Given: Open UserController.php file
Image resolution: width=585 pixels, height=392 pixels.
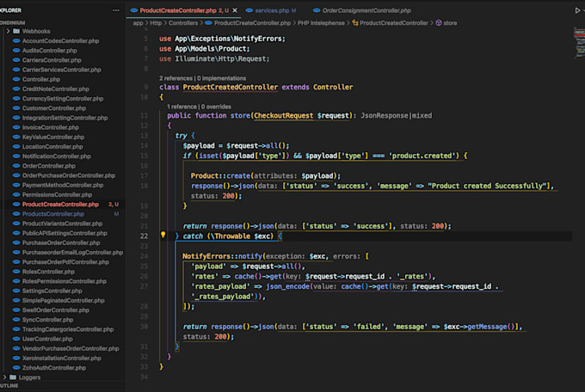Looking at the screenshot, I should click(x=47, y=340).
